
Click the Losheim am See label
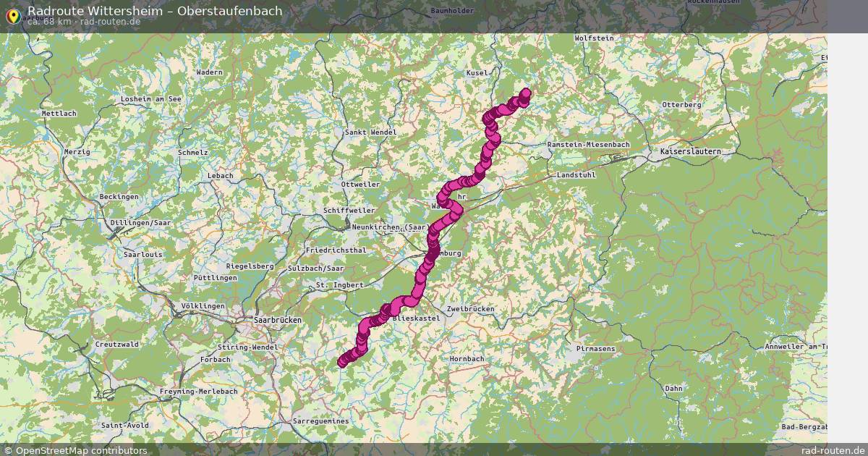click(151, 98)
